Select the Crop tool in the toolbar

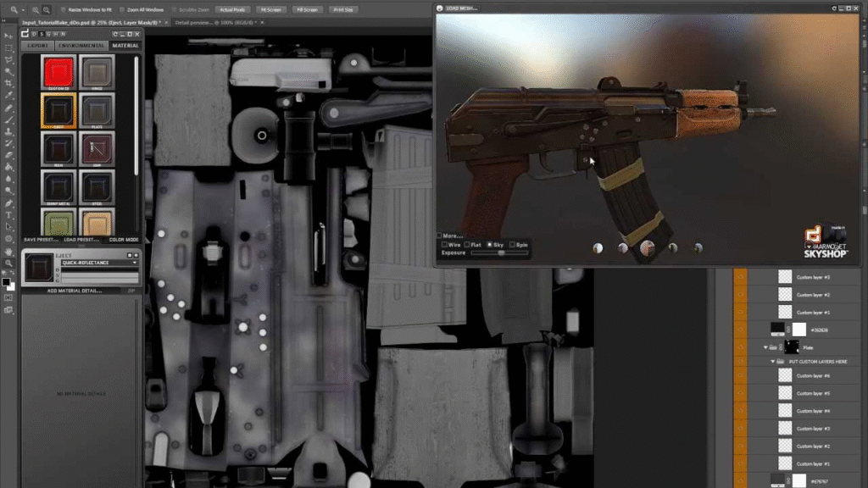click(9, 83)
